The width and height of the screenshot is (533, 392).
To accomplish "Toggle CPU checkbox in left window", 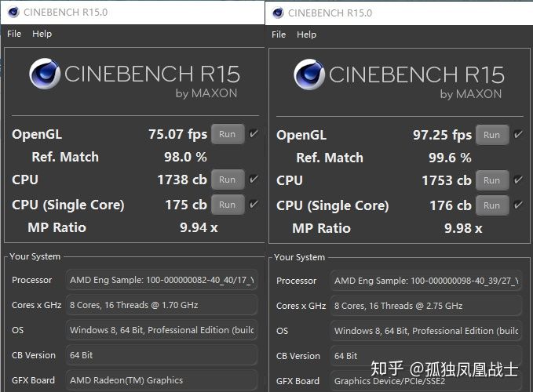I will click(254, 179).
